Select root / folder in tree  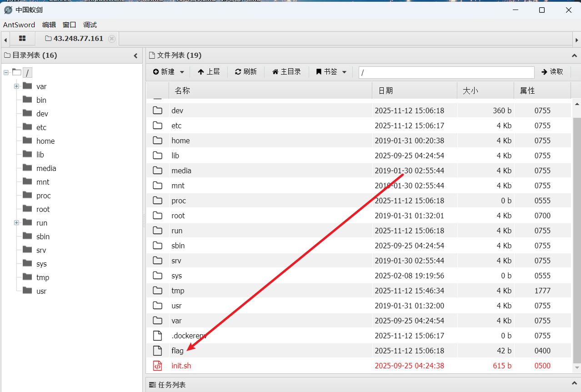(x=27, y=73)
